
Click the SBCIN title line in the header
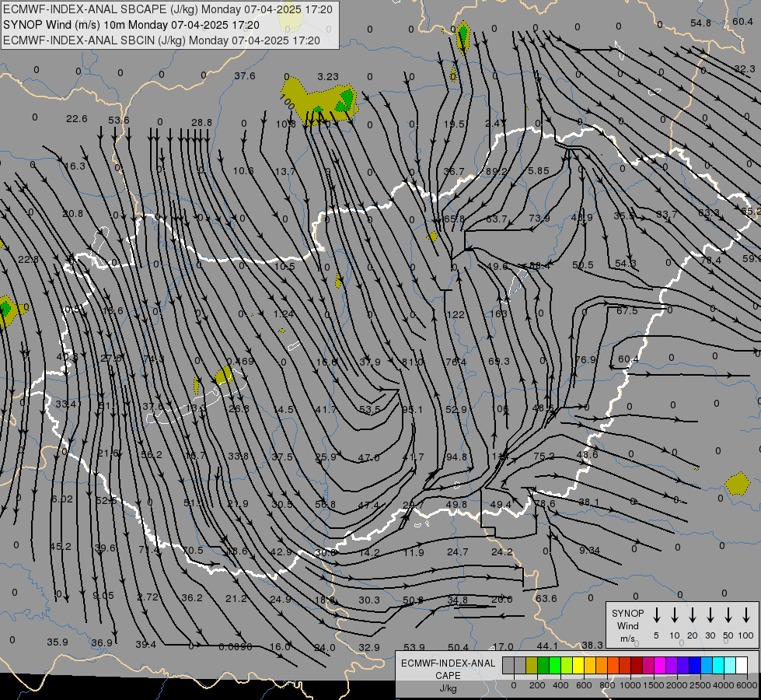[x=162, y=40]
